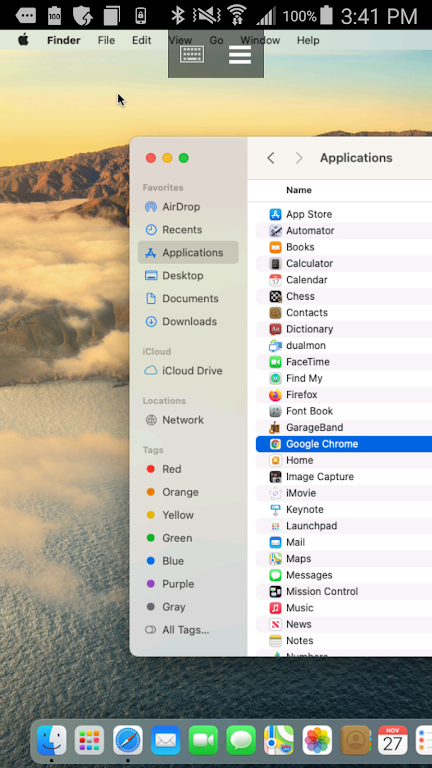Show the remote keyboard overlay icon
Image resolution: width=432 pixels, height=768 pixels.
[192, 54]
